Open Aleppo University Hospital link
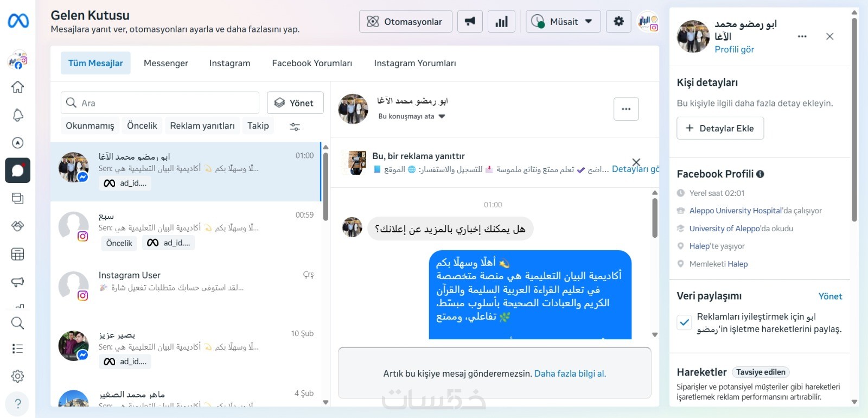Image resolution: width=868 pixels, height=418 pixels. pos(736,211)
